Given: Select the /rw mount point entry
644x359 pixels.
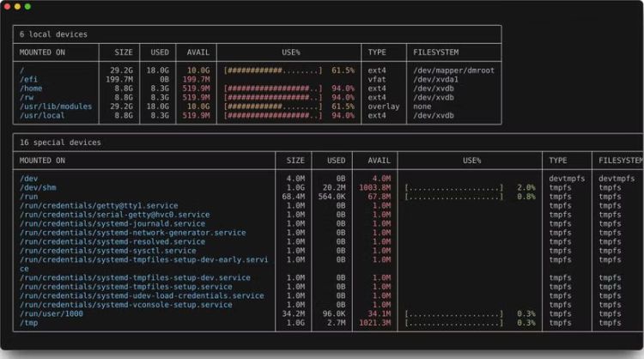Looking at the screenshot, I should tap(27, 97).
